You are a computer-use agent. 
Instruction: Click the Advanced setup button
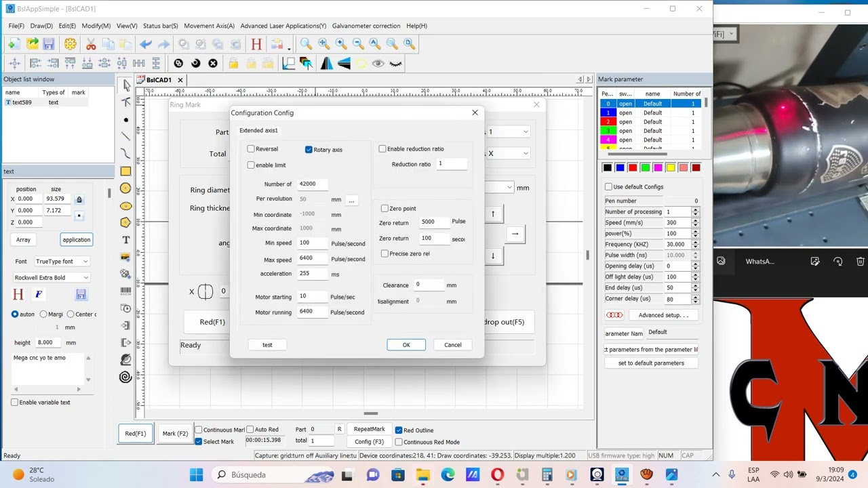(x=663, y=315)
